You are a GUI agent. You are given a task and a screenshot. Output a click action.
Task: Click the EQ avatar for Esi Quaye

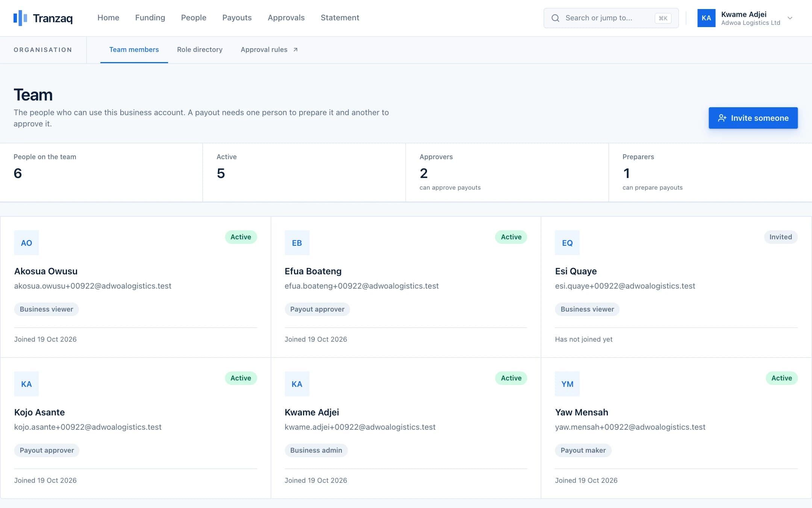tap(567, 243)
